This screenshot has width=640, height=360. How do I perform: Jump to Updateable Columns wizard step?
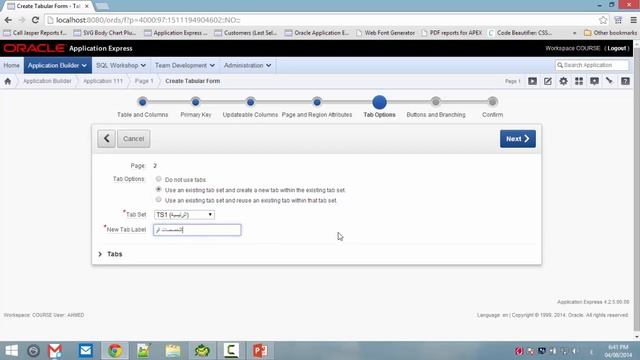point(250,102)
